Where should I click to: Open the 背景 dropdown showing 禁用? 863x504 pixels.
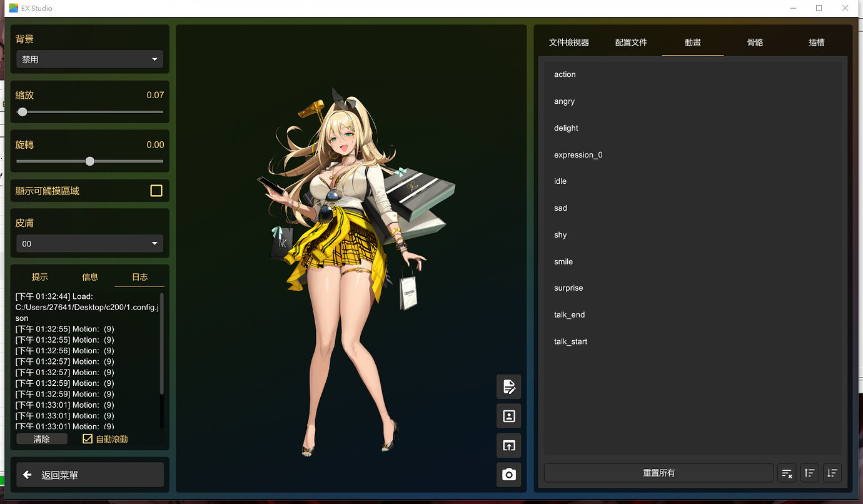(89, 59)
